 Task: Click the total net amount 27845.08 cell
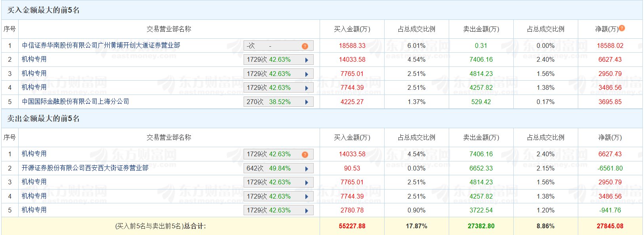(x=610, y=226)
